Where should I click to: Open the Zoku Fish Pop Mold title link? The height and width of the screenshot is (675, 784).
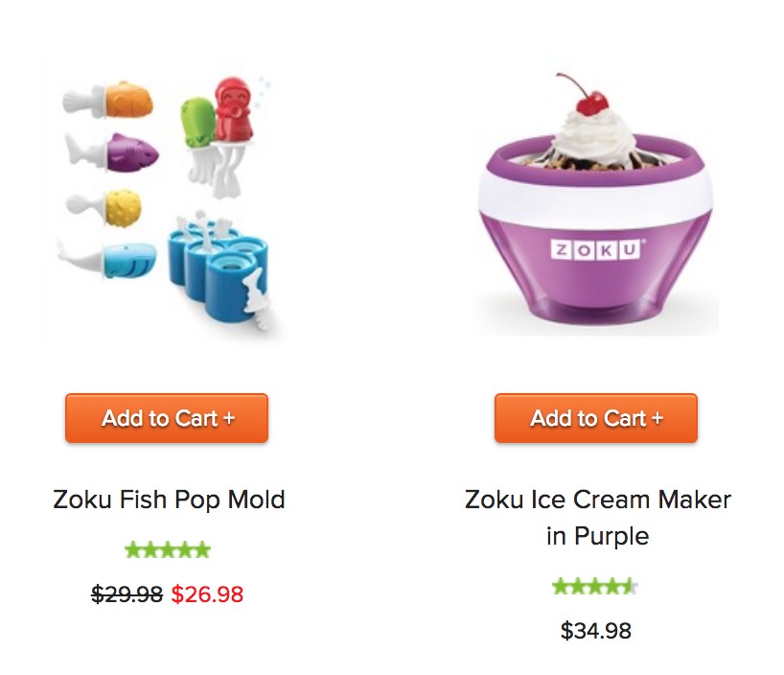169,500
